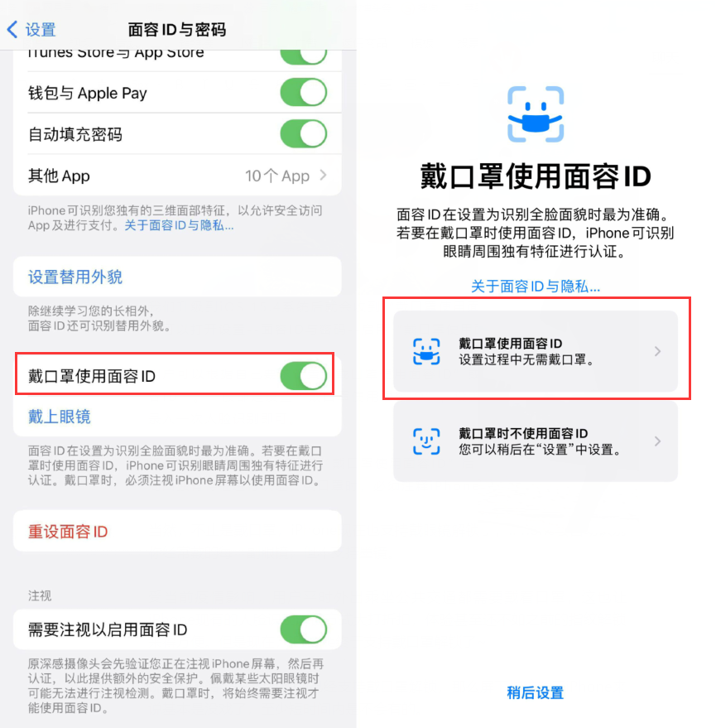716x728 pixels.
Task: Toggle the iTunes Store 与 App Store switch
Action: 304,55
